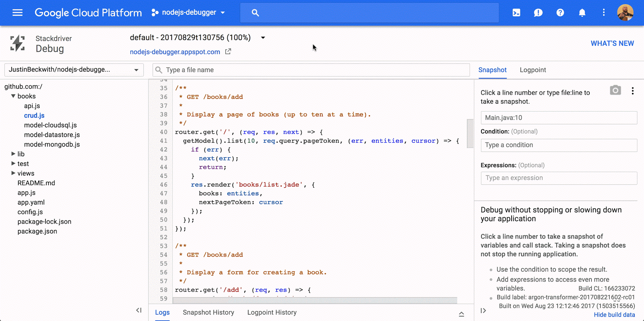
Task: Click line number 46 in the gutter
Action: [x=163, y=185]
